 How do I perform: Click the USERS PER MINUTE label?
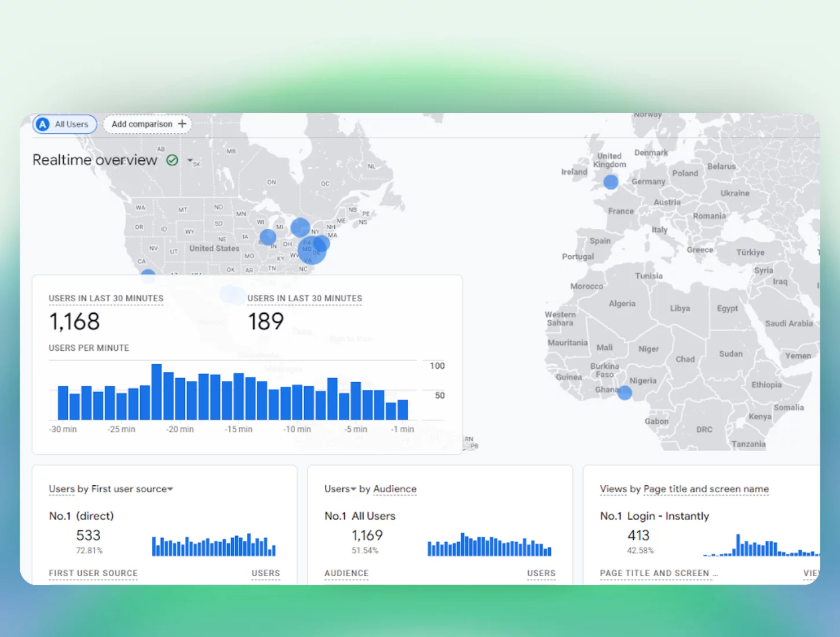pyautogui.click(x=89, y=348)
